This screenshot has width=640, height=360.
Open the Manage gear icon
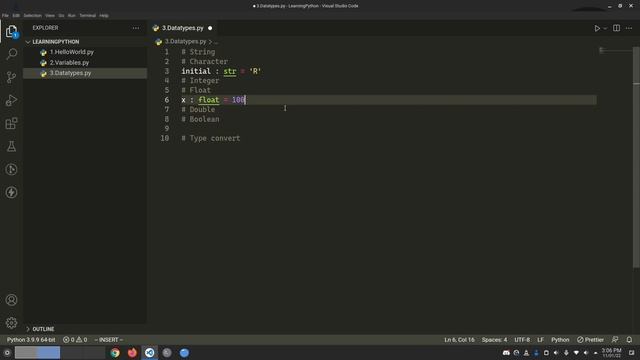tap(11, 323)
